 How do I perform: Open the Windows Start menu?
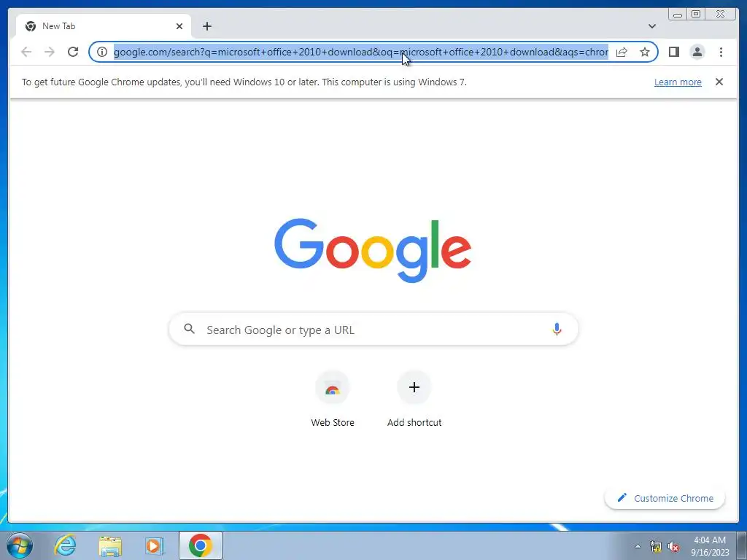pyautogui.click(x=20, y=545)
